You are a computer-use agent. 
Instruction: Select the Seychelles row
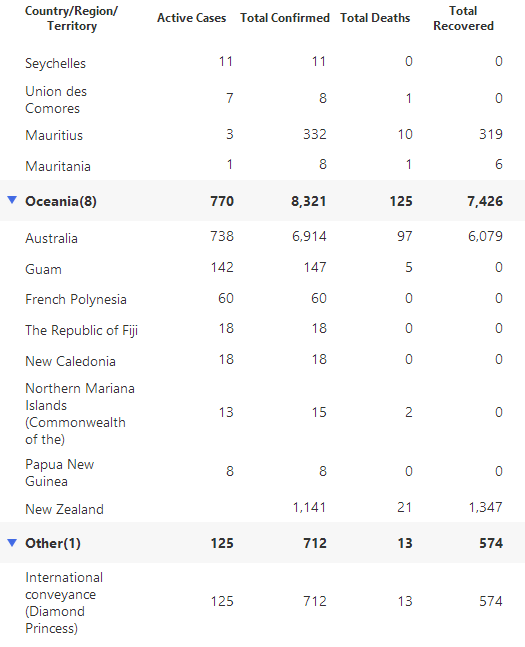tap(262, 62)
